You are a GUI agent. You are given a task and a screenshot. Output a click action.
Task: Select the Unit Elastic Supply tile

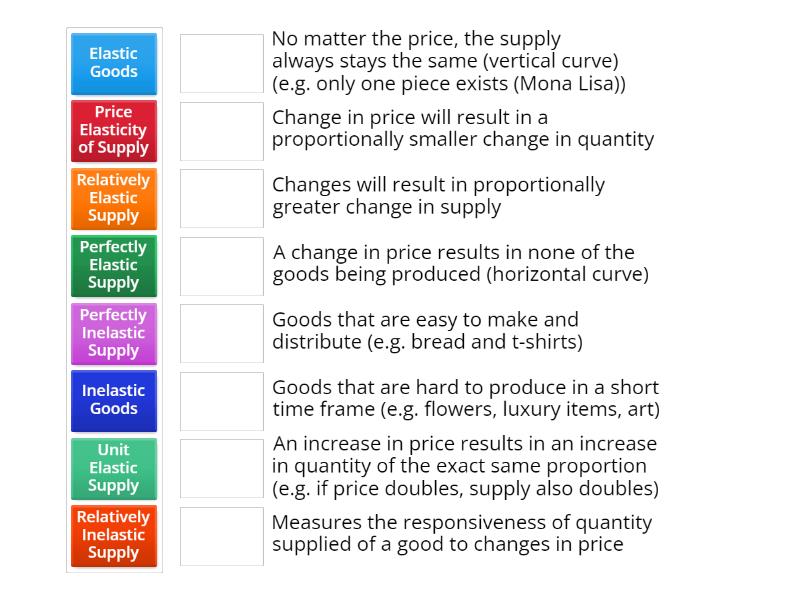[113, 468]
